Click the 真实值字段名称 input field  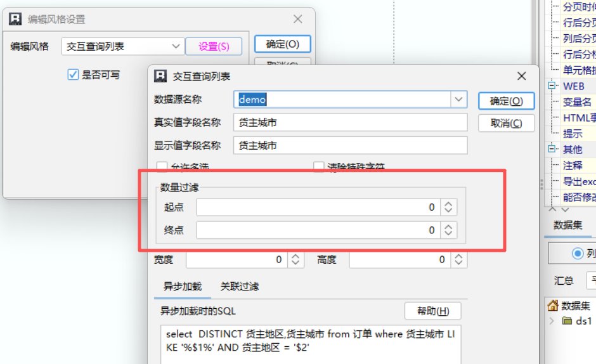(350, 122)
